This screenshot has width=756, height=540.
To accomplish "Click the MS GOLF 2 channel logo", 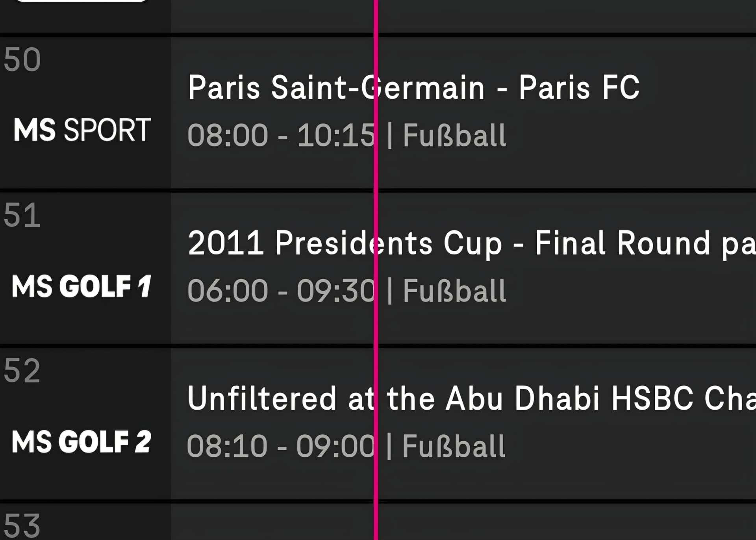I will click(x=82, y=442).
